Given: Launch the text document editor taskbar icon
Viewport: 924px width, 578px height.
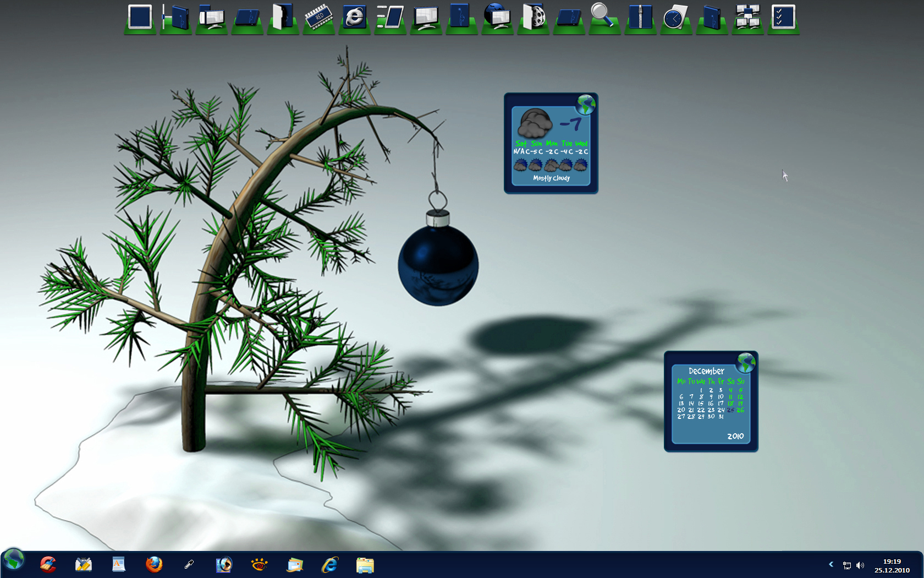Looking at the screenshot, I should pyautogui.click(x=119, y=565).
